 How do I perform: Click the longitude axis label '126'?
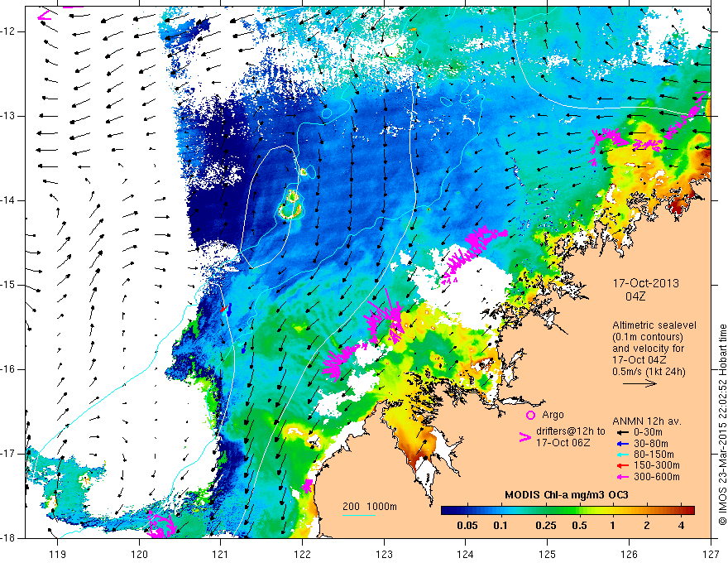629,554
